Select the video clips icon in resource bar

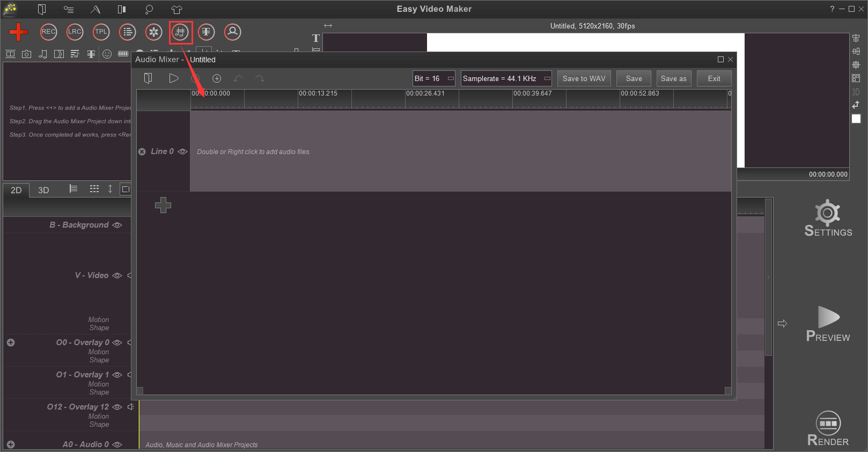click(x=10, y=54)
